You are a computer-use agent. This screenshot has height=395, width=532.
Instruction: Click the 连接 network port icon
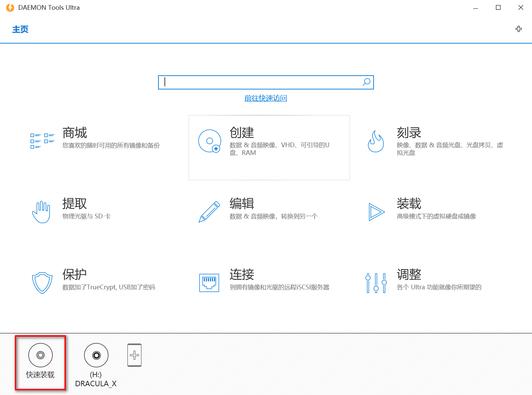[x=209, y=283]
